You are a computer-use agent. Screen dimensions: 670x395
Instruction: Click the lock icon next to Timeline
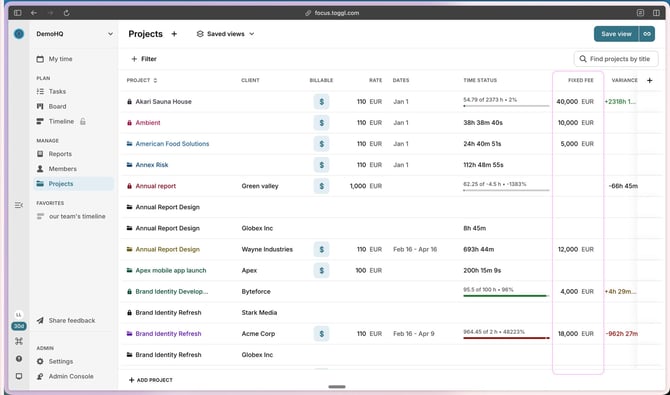coord(83,121)
